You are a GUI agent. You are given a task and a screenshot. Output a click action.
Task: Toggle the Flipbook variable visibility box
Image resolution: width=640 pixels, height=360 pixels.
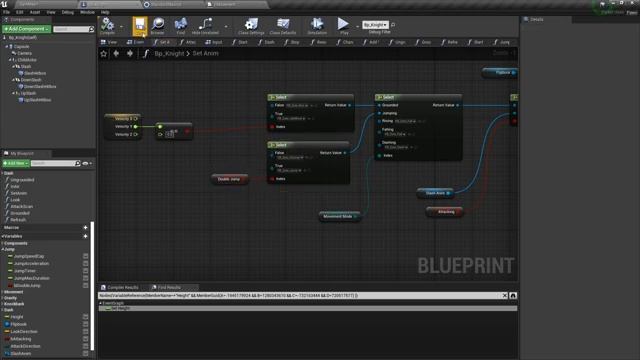86,324
